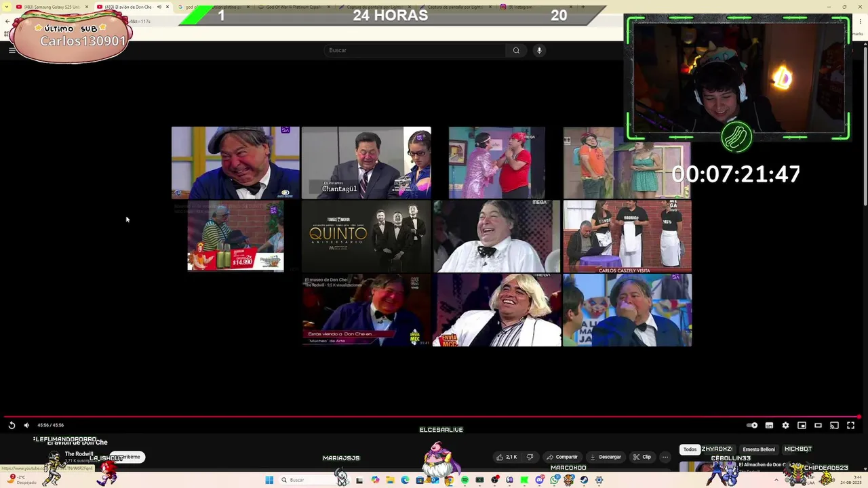Mute audio on the Don Che tab

tap(159, 7)
